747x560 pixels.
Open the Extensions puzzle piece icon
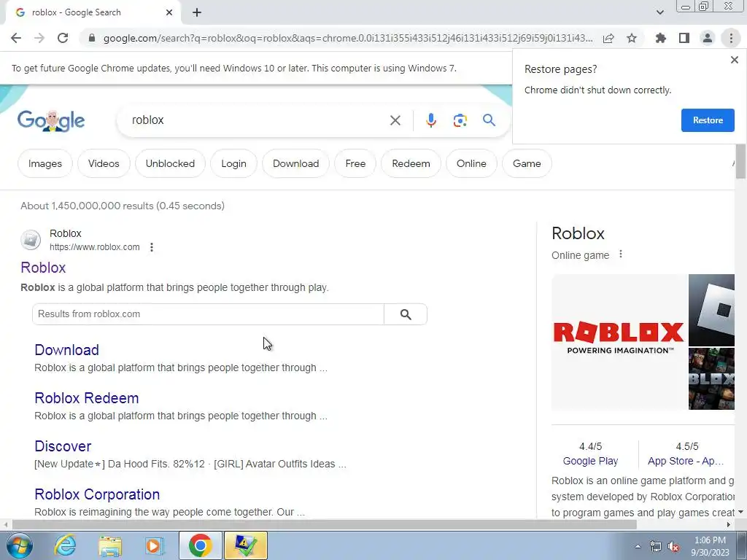[661, 38]
